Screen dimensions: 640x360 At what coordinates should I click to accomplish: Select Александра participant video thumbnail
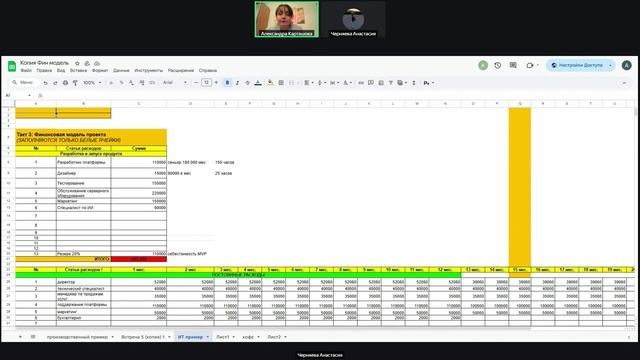click(x=287, y=19)
